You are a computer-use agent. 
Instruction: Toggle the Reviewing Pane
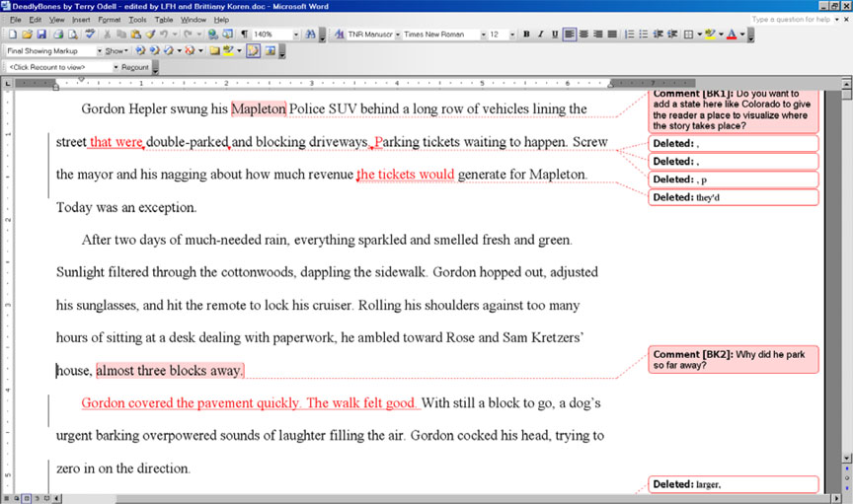pyautogui.click(x=271, y=50)
